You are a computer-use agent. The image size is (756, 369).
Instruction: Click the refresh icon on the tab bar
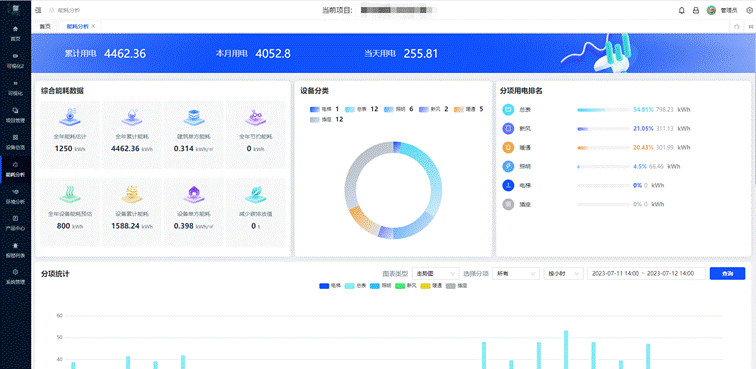coord(737,27)
